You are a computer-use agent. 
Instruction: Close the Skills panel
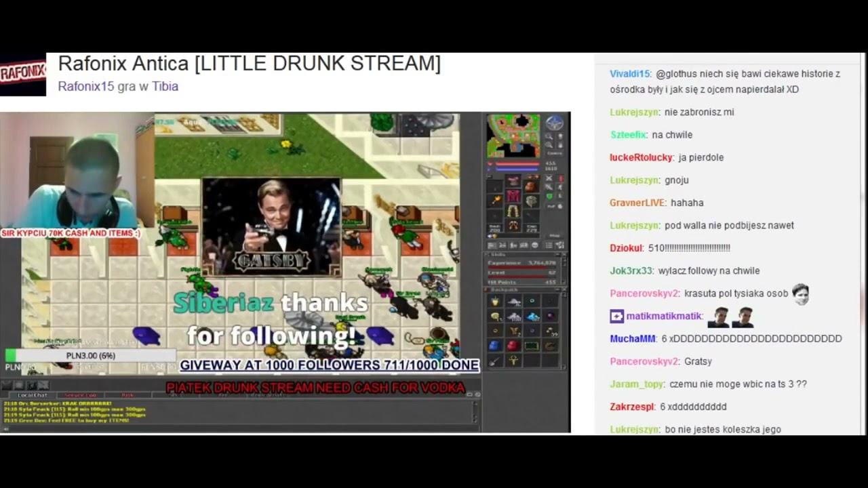click(564, 254)
